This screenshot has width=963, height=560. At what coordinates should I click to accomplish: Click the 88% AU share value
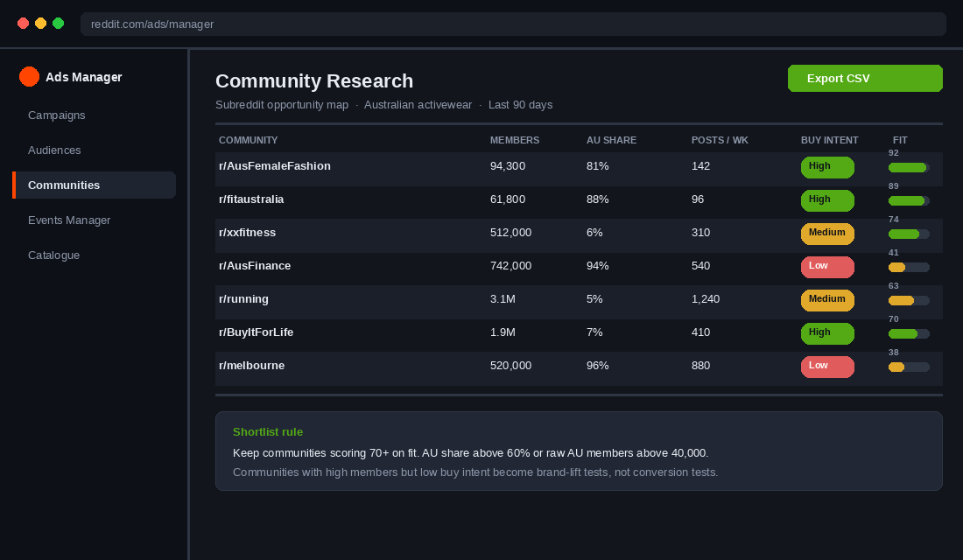(x=598, y=199)
